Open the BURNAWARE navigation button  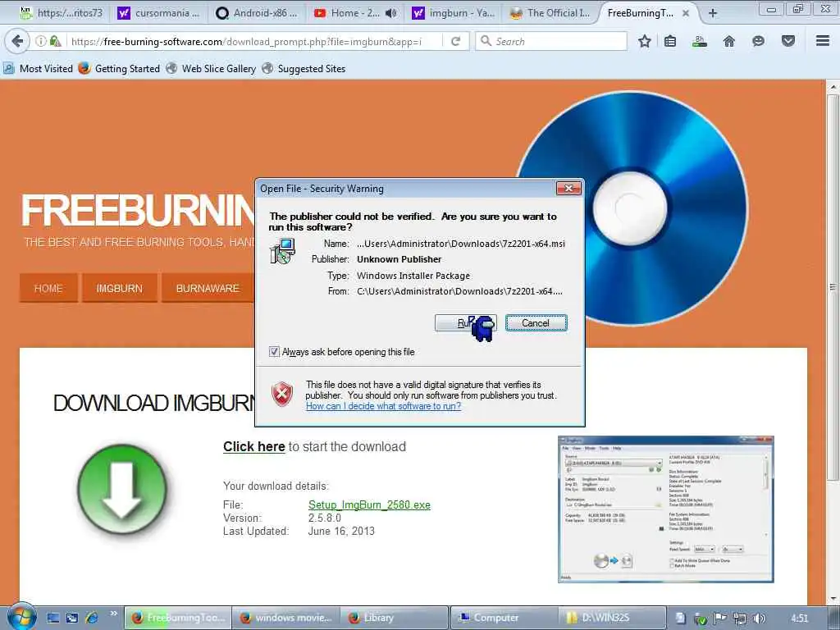[x=208, y=288]
